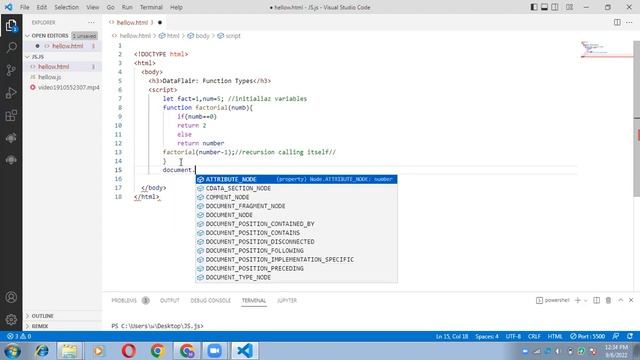The image size is (640, 360).
Task: Click Port: 5500 Live Server status
Action: point(587,336)
